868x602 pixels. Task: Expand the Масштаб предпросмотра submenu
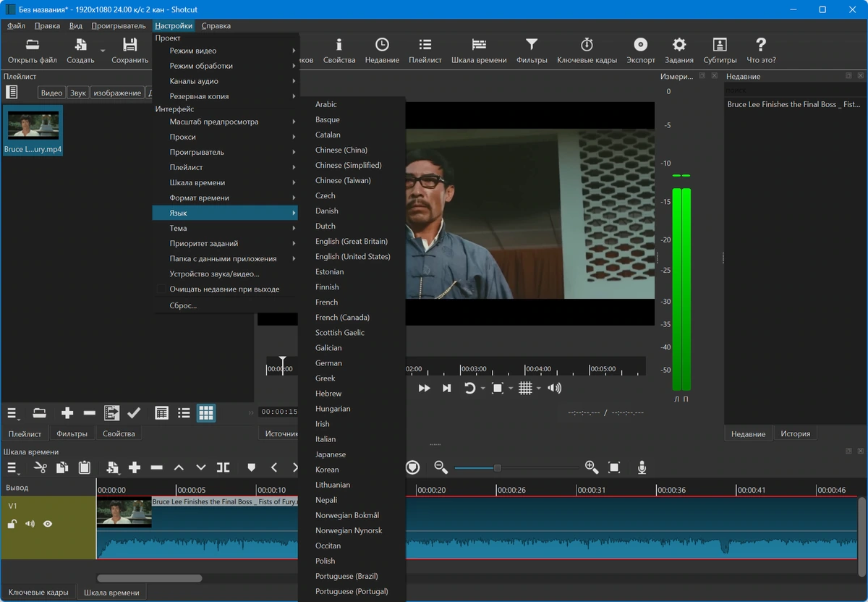(x=226, y=122)
